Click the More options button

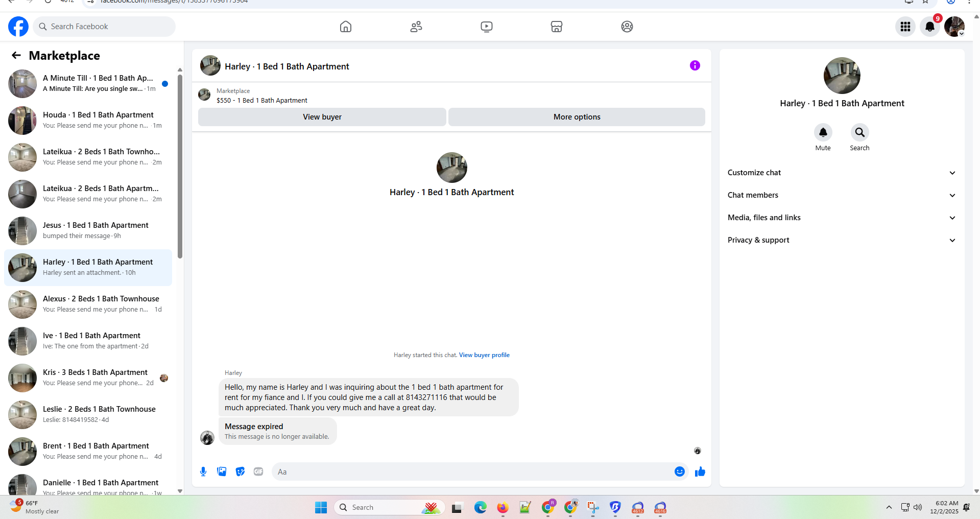pos(577,117)
